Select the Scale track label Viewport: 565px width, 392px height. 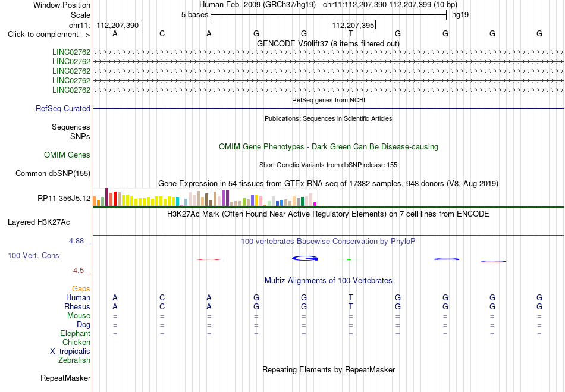coord(80,15)
